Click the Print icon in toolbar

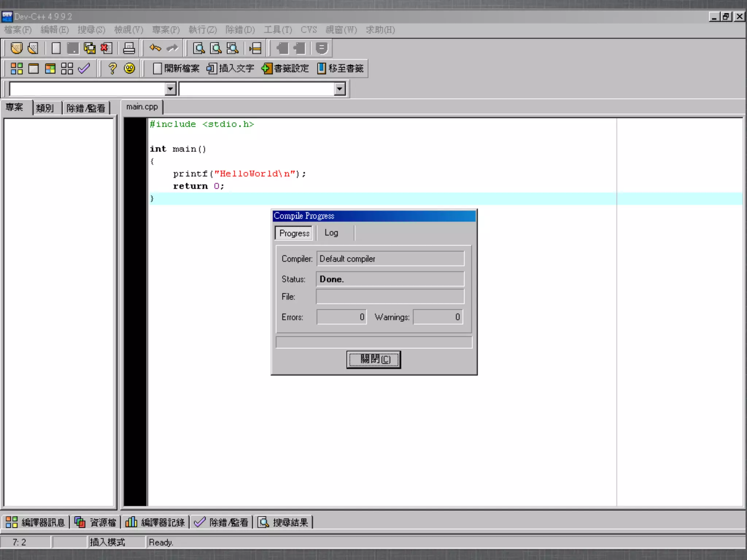[129, 48]
